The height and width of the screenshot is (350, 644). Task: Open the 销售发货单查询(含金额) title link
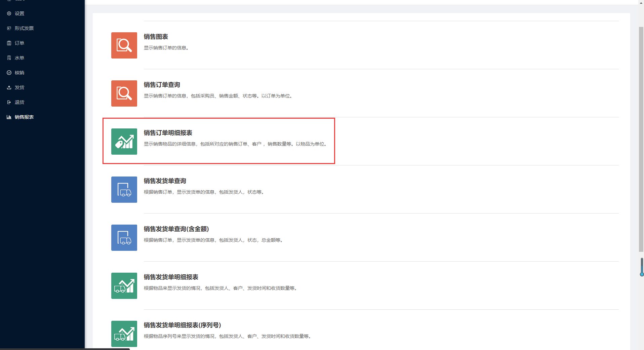(176, 229)
